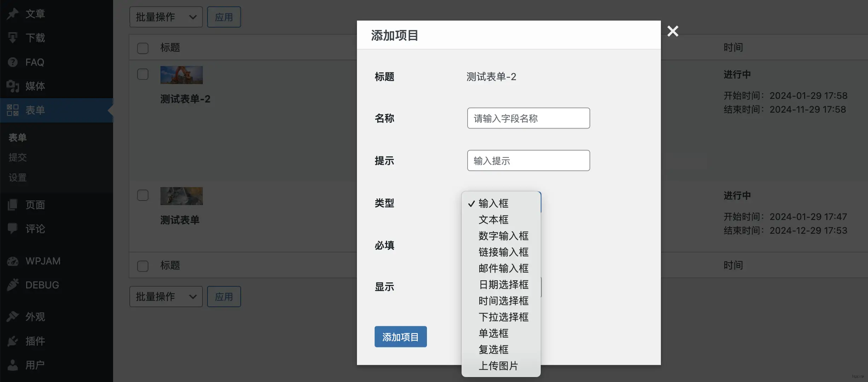
Task: Click the top 应用 apply button
Action: click(x=224, y=17)
